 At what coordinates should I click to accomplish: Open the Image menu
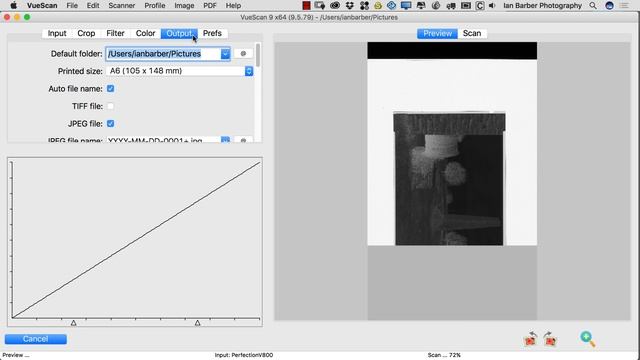[184, 6]
